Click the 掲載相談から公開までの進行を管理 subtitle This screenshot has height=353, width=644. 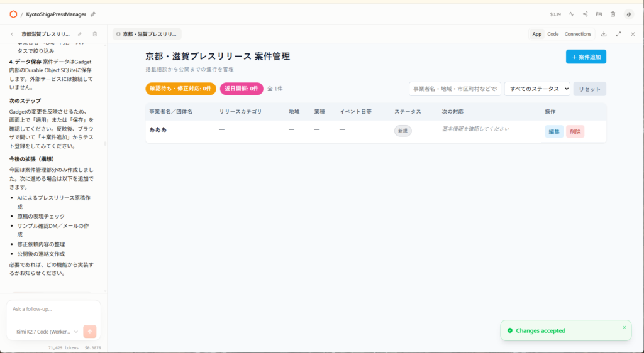click(x=189, y=69)
